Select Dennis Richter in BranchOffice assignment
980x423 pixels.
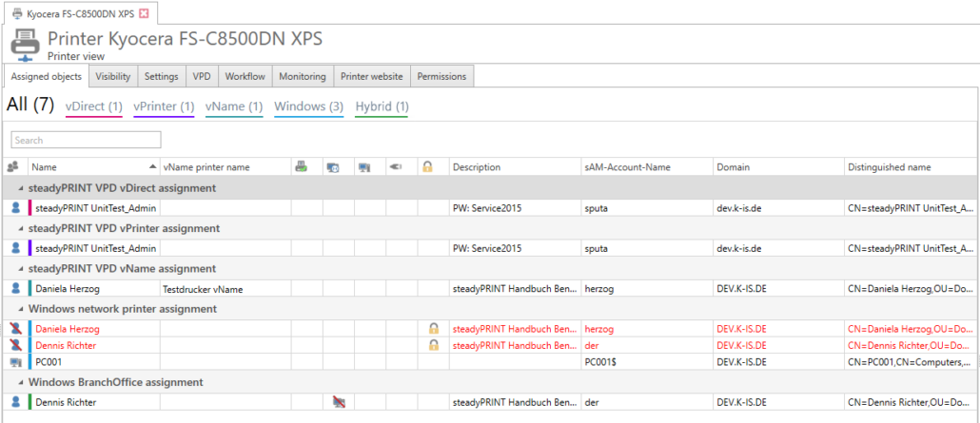click(x=94, y=402)
